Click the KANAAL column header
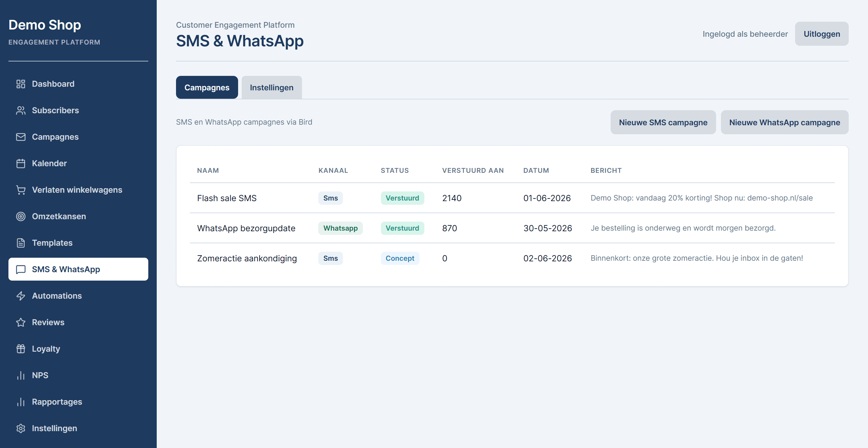 pyautogui.click(x=333, y=171)
